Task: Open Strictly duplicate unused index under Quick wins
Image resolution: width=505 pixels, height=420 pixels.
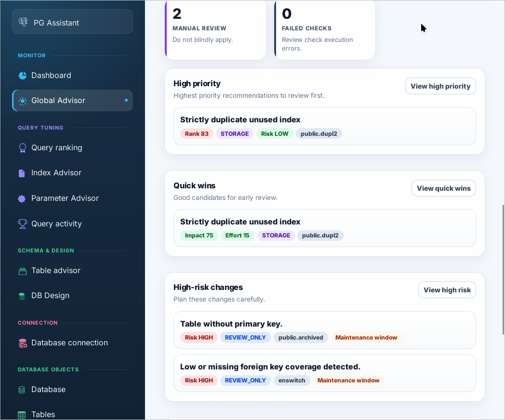Action: (325, 228)
